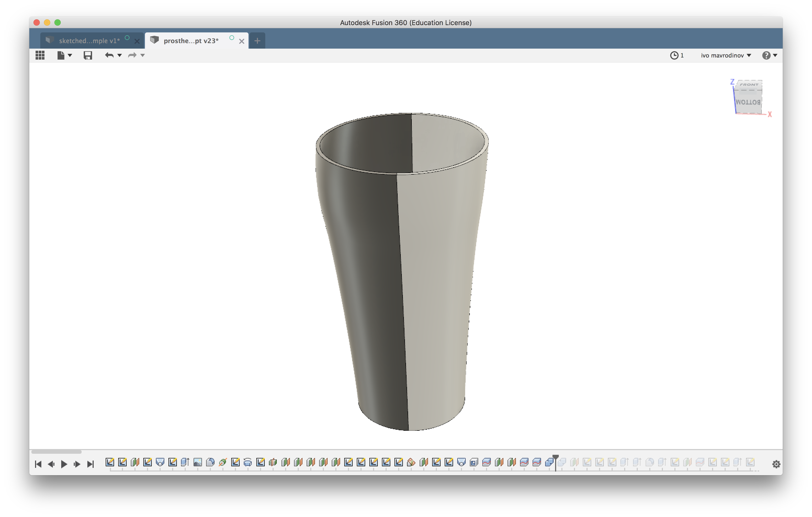Viewport: 812px width, 517px height.
Task: Select the Revolve feature in timeline
Action: click(248, 462)
